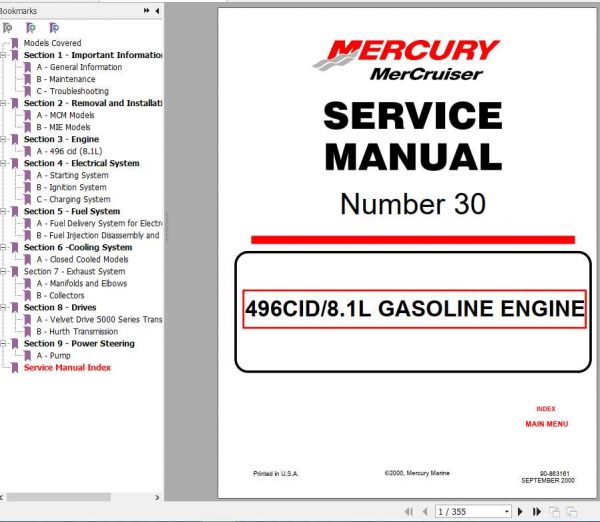600x522 pixels.
Task: Click the MAIN MENU link on cover
Action: click(x=546, y=424)
